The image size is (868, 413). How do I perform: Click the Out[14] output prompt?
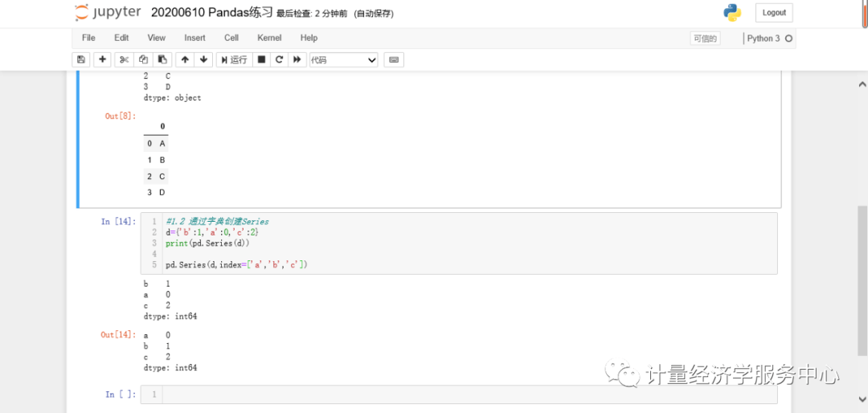tap(118, 334)
